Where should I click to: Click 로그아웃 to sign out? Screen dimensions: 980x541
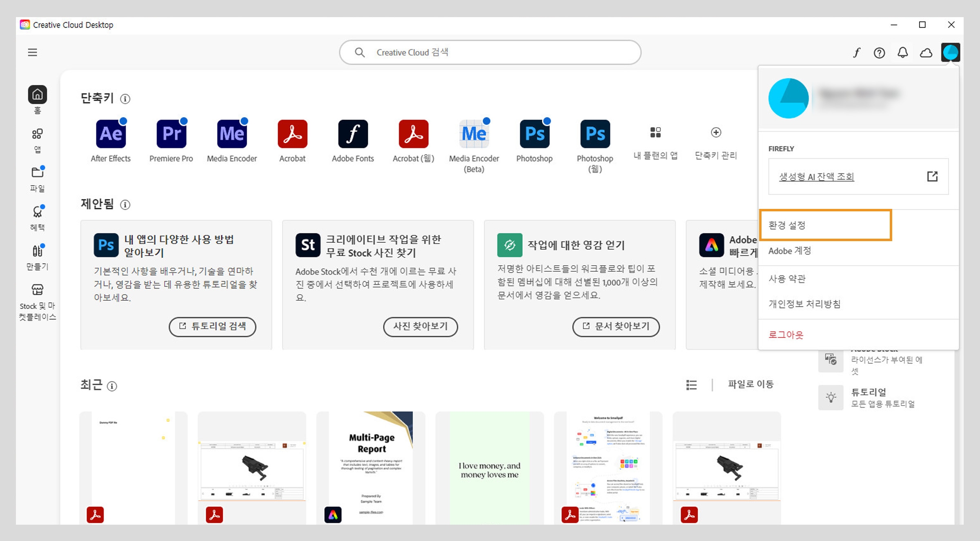(x=785, y=335)
